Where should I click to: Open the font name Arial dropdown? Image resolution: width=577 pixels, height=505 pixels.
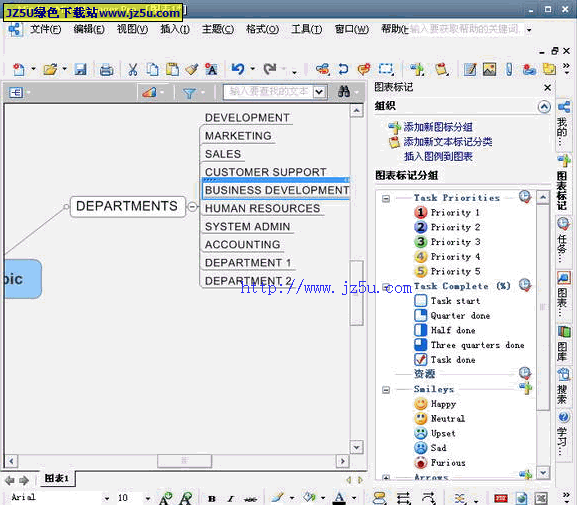coord(107,498)
